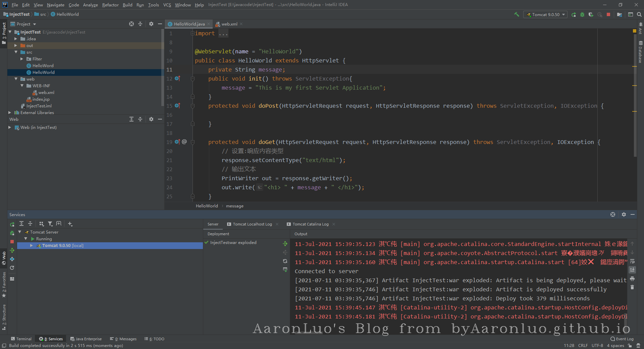Screen dimensions: 644x349
Task: Expand the out folder in project tree
Action: click(16, 46)
